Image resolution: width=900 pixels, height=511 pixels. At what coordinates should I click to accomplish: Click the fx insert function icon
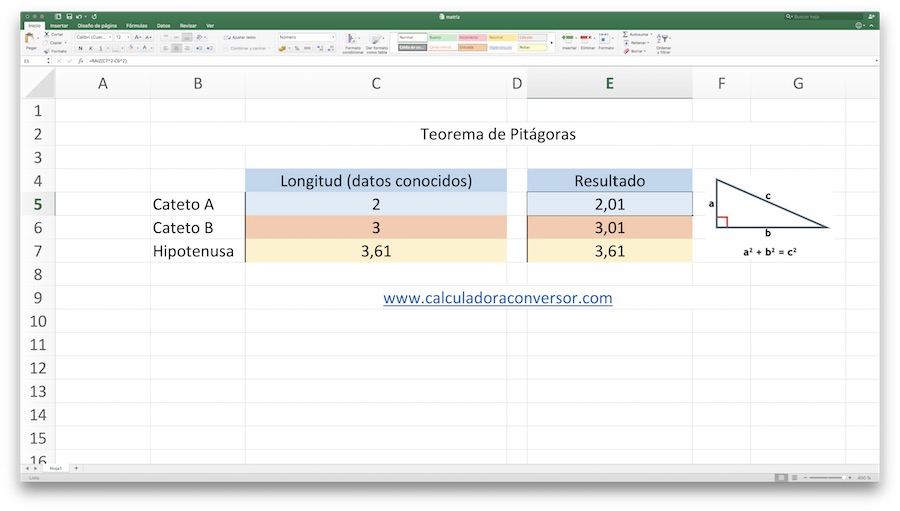pos(80,60)
